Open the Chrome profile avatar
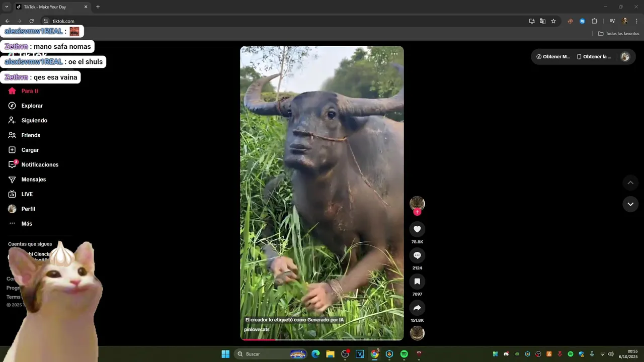644x362 pixels. (x=625, y=21)
